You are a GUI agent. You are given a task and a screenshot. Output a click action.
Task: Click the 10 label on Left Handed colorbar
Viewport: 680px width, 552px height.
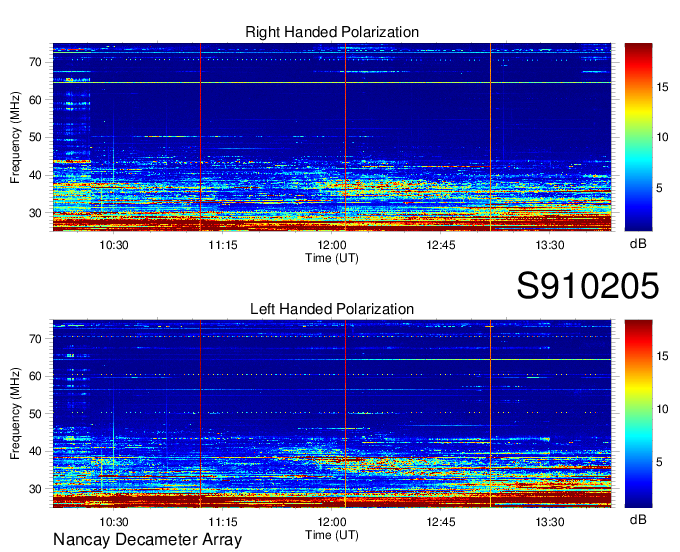662,409
